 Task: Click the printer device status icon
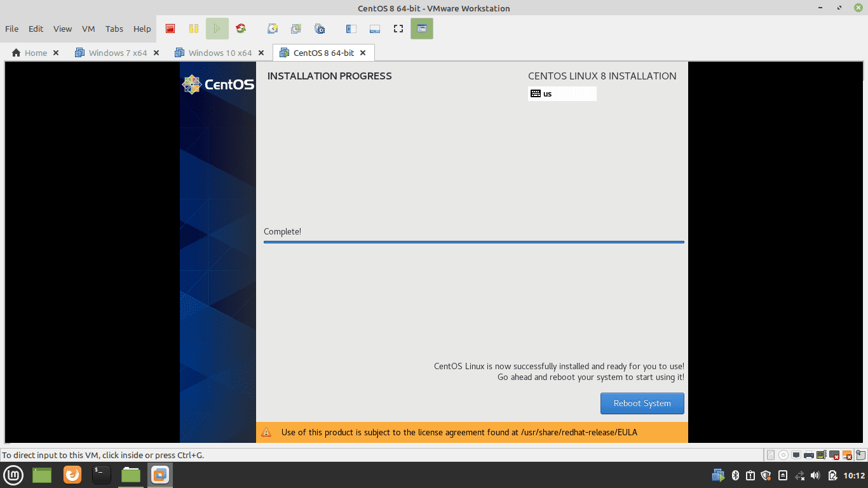[x=809, y=455]
